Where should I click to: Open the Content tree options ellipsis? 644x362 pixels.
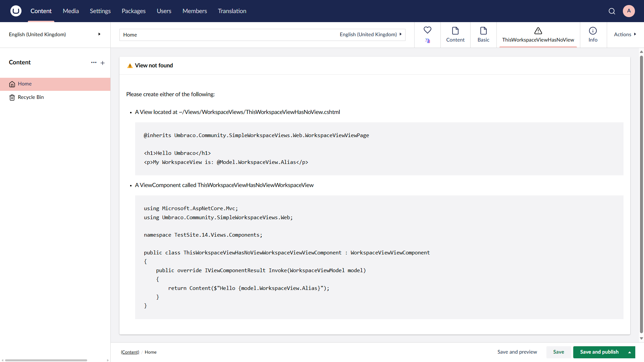tap(94, 62)
